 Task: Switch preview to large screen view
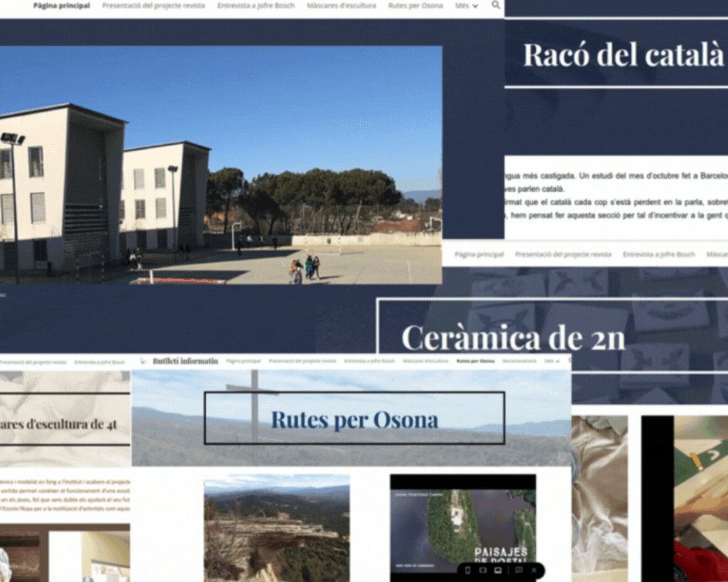[498, 570]
